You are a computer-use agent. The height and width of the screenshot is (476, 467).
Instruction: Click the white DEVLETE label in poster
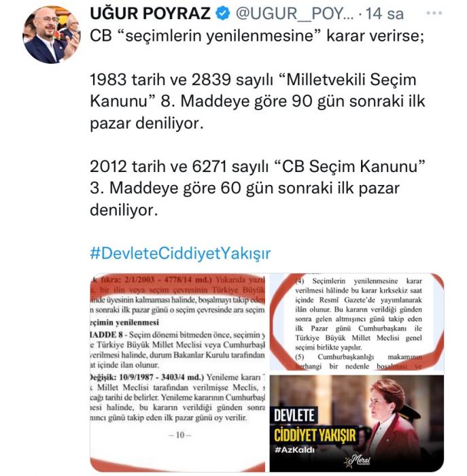[x=294, y=415]
